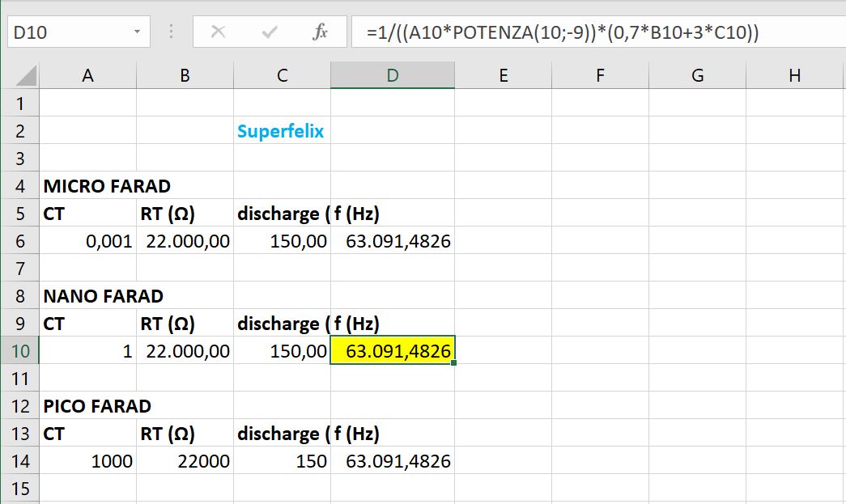The width and height of the screenshot is (846, 504).
Task: Click the Cancel X icon in formula bar
Action: pyautogui.click(x=218, y=32)
